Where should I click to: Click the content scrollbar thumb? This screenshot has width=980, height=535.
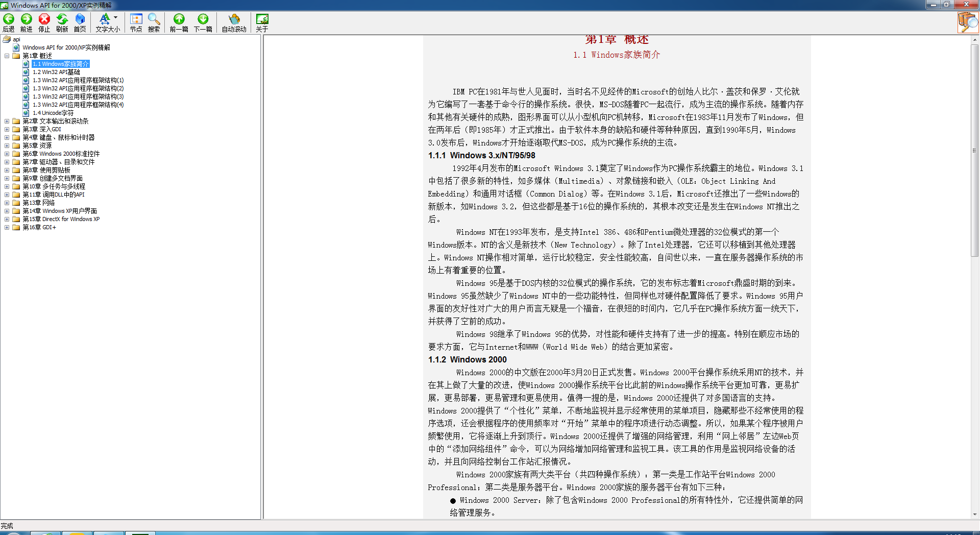975,151
